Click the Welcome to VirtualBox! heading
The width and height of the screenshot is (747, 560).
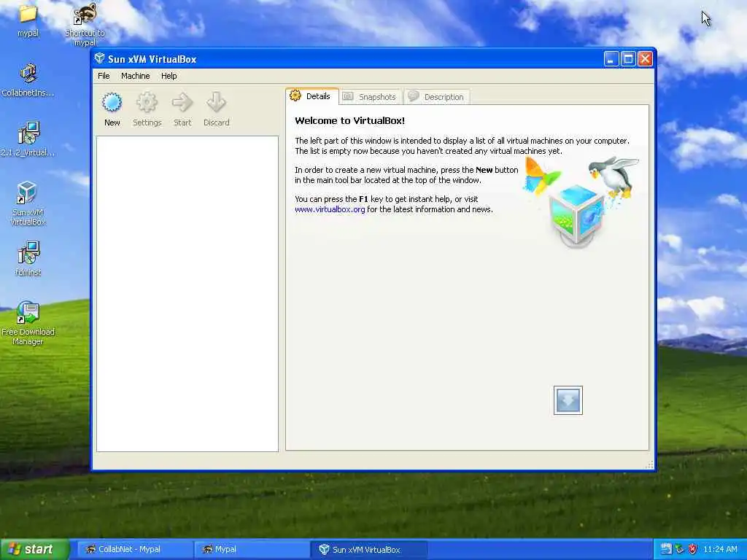349,120
